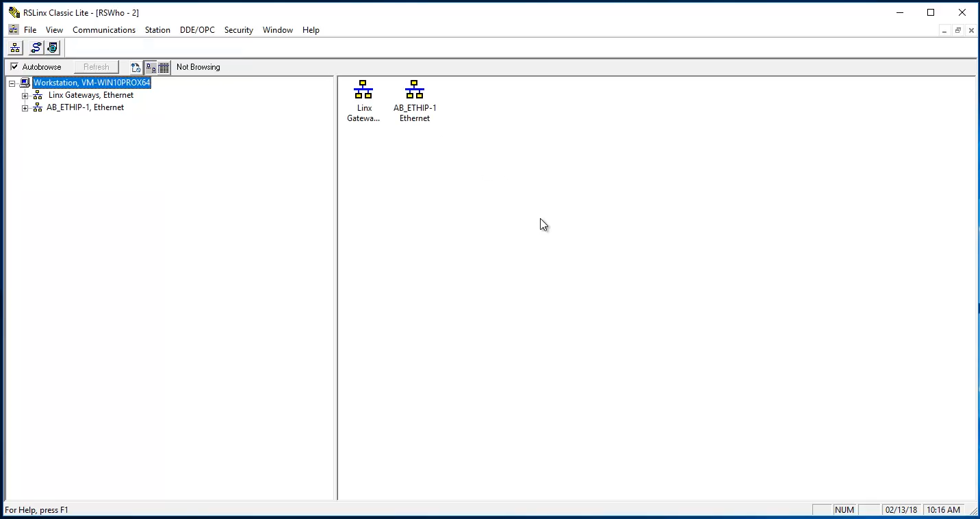The image size is (980, 519).
Task: Open the Station menu
Action: point(157,30)
